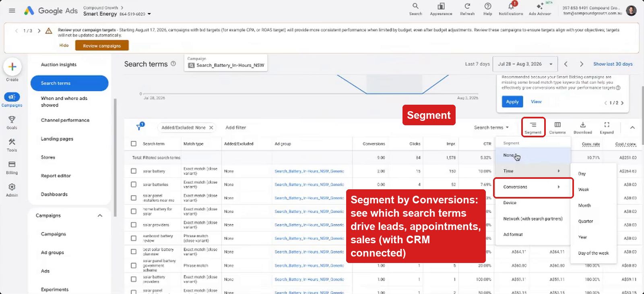Expand the Time segment submenu
This screenshot has width=644, height=294.
click(532, 171)
